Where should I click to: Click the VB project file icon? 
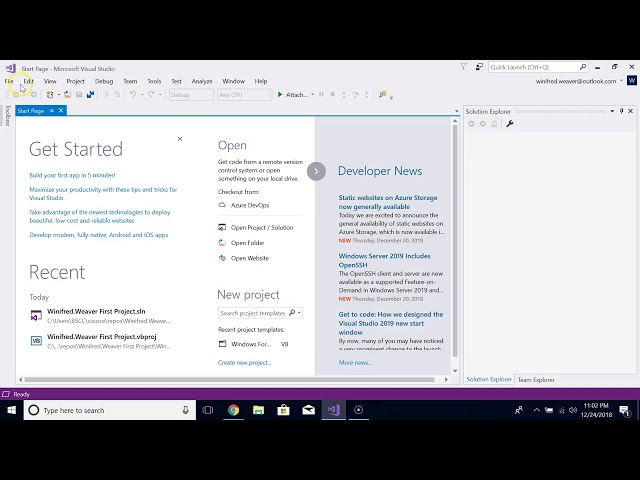(36, 341)
